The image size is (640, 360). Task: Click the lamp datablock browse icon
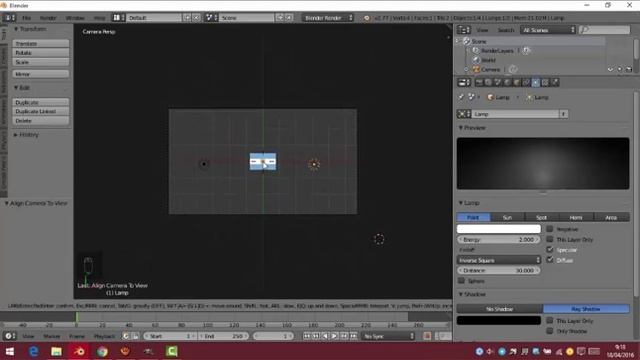[x=464, y=114]
